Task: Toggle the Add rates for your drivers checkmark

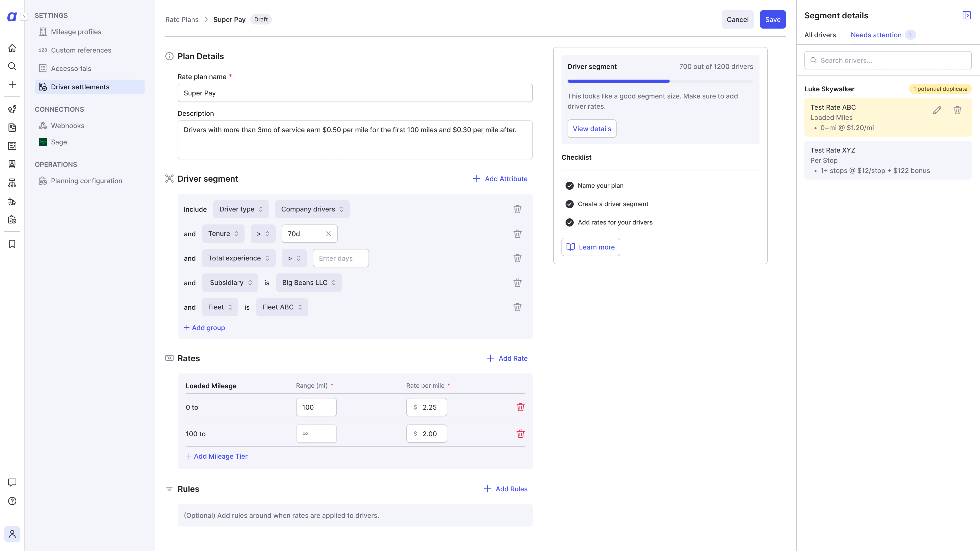Action: click(570, 222)
